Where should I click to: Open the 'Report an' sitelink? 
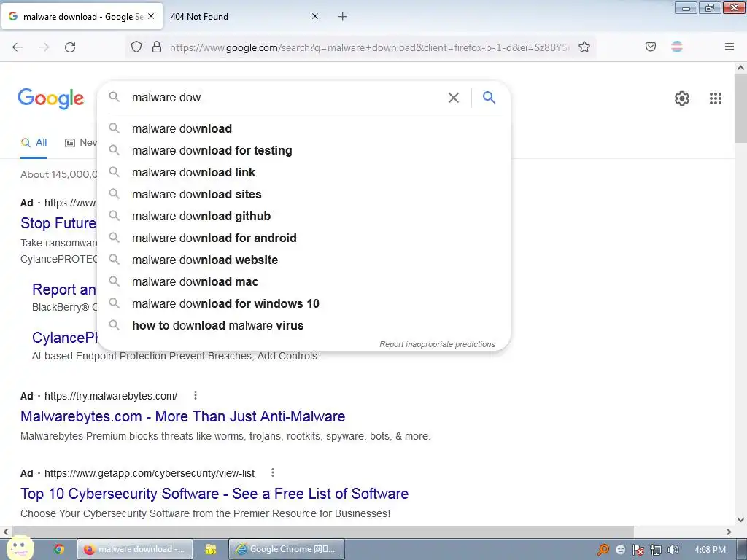64,289
